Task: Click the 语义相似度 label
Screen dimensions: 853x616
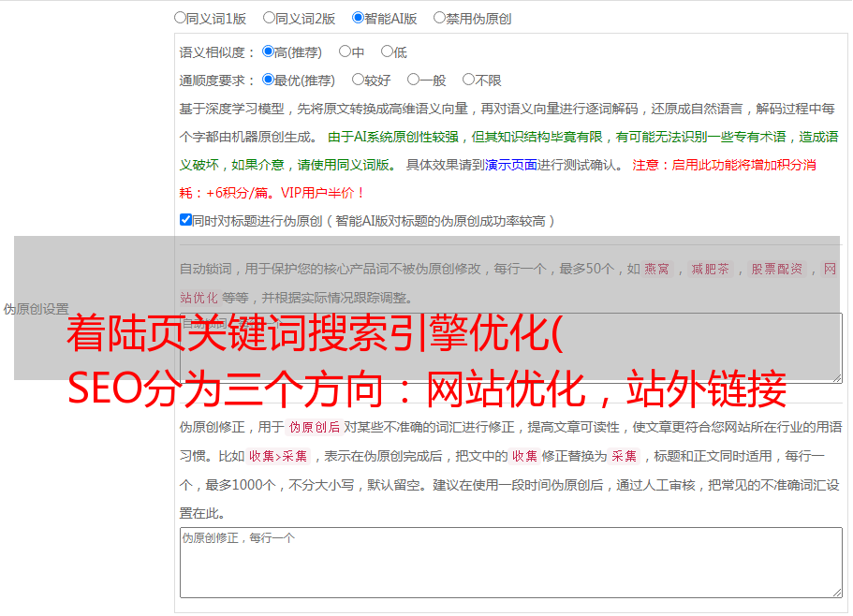Action: pyautogui.click(x=217, y=52)
